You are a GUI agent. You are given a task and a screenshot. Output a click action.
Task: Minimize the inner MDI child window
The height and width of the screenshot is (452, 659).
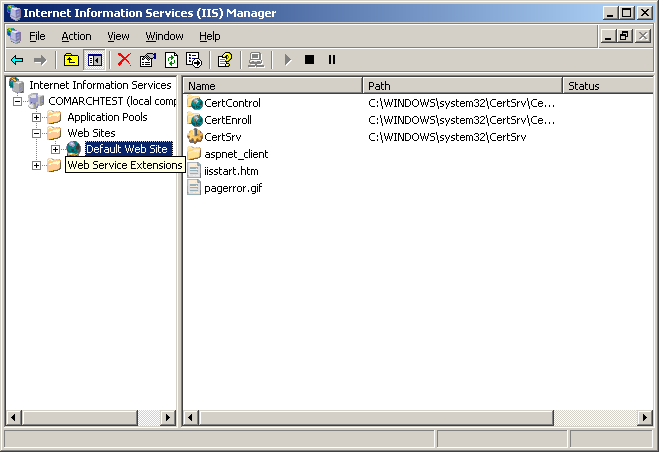click(608, 36)
